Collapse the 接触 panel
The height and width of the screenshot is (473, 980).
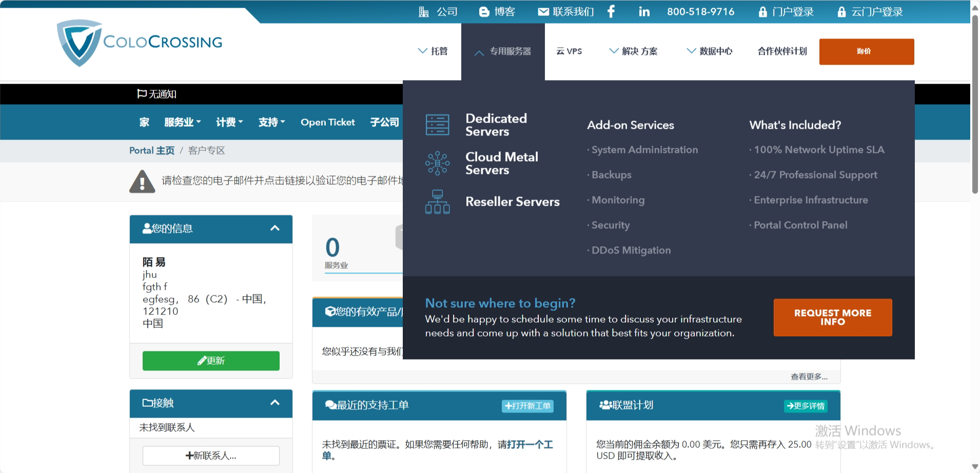click(275, 403)
